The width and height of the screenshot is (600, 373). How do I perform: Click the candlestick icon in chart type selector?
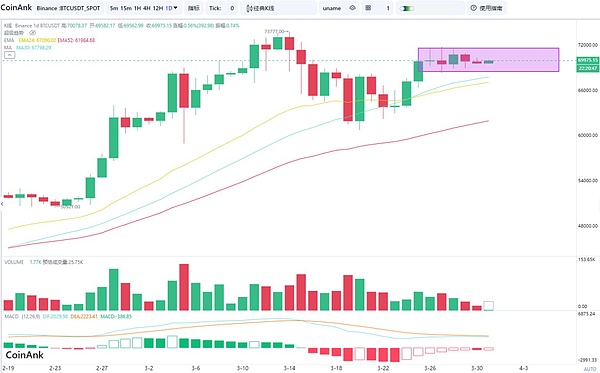click(x=249, y=8)
